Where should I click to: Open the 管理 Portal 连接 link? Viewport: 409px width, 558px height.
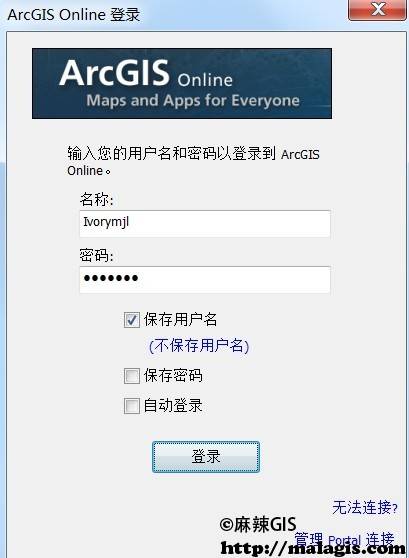(x=345, y=539)
